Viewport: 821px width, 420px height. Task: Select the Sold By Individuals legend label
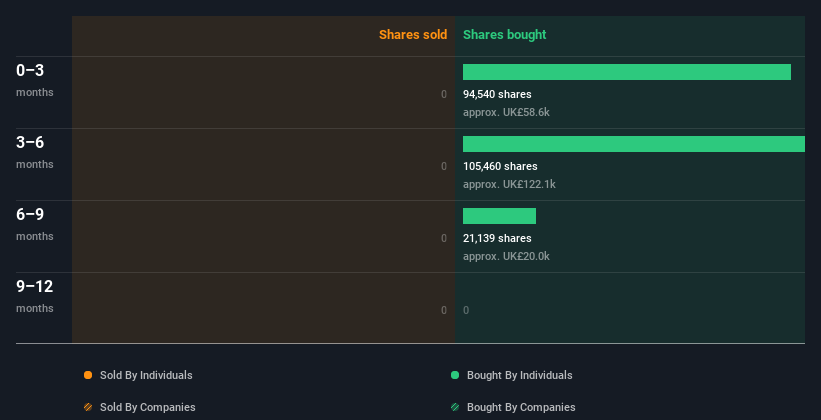(146, 375)
